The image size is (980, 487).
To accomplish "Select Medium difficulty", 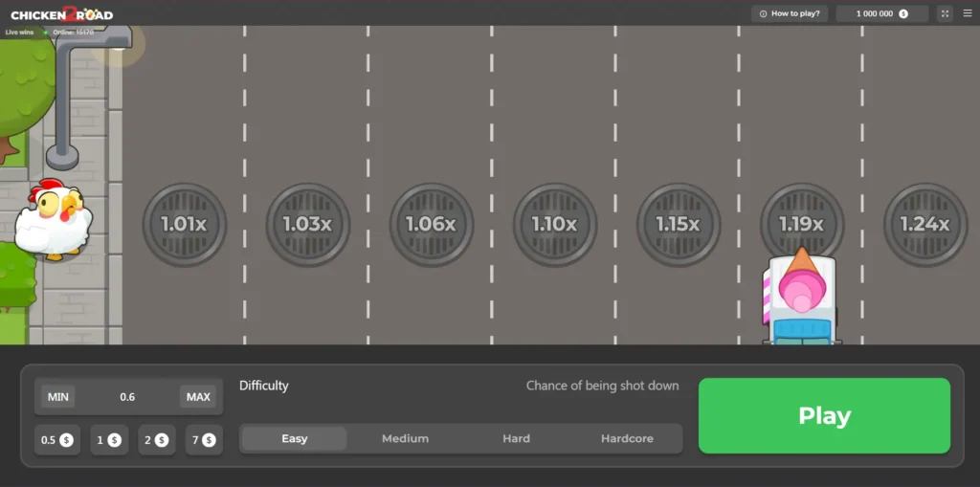I will [405, 438].
